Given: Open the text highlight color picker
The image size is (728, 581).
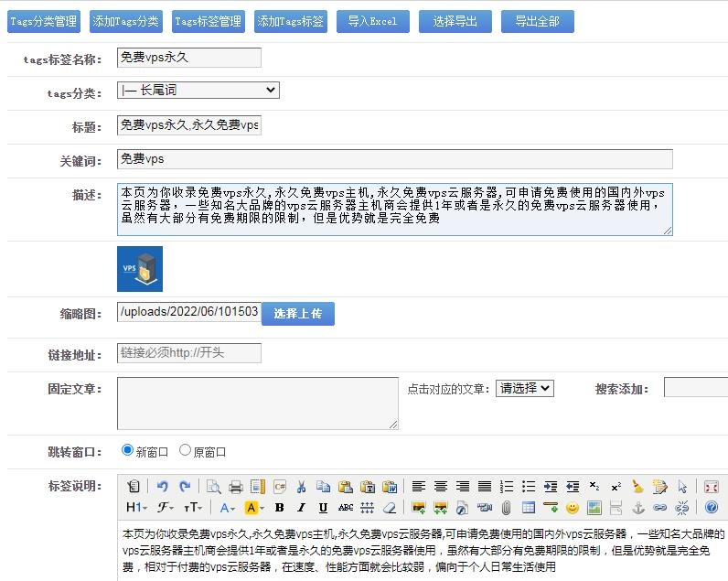Looking at the screenshot, I should [253, 508].
